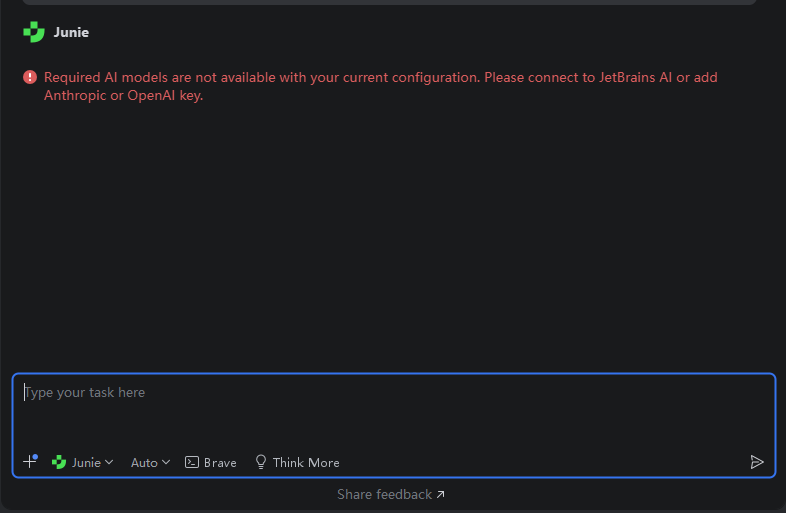786x513 pixels.
Task: Click the lightbulb icon beside Think More
Action: tap(261, 462)
